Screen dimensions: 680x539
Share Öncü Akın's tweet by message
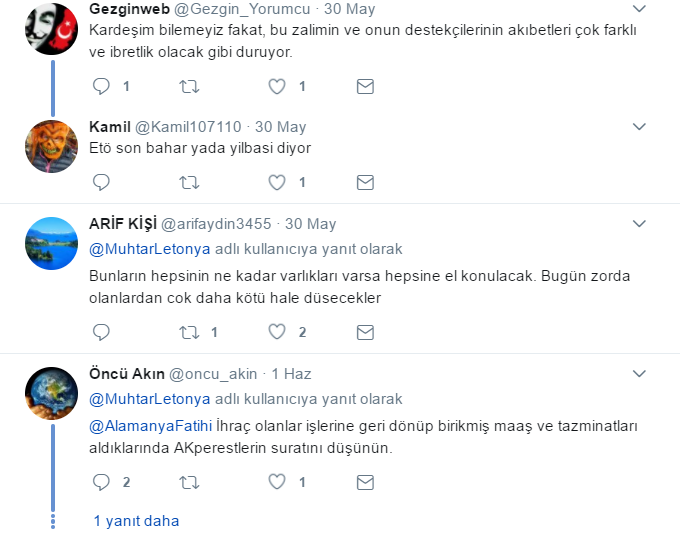click(365, 481)
